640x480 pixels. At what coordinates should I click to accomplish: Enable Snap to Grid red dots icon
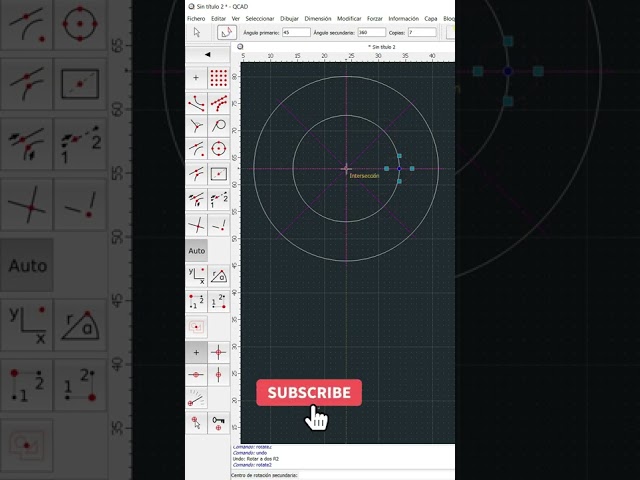(218, 78)
